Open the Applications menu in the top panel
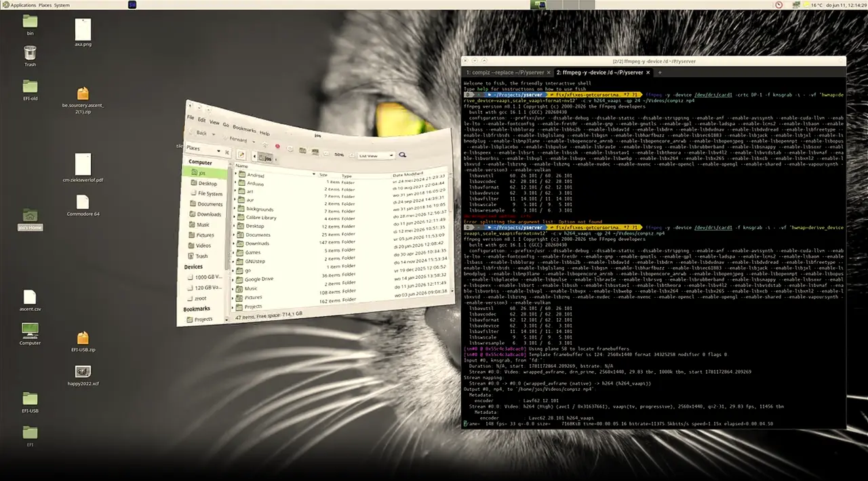Viewport: 868px width, 481px height. (x=23, y=5)
